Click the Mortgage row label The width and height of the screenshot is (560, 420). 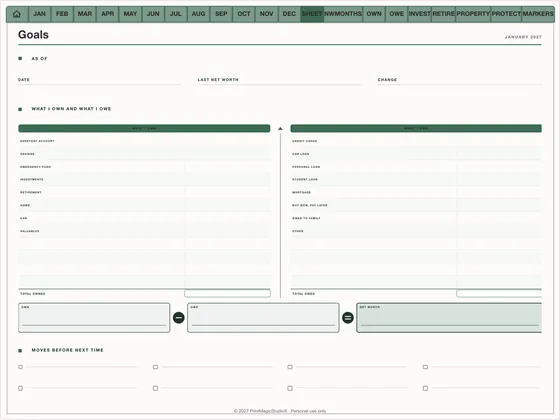[301, 192]
